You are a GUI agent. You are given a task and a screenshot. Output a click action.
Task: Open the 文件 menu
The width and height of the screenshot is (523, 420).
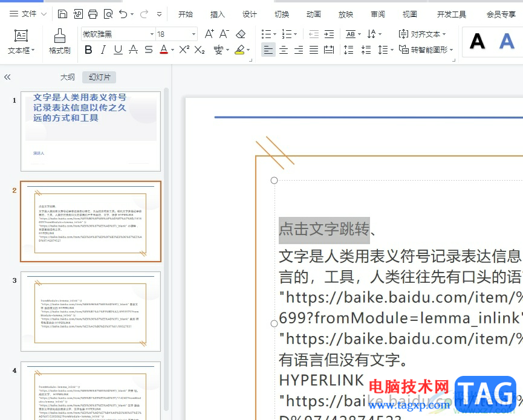tap(28, 14)
